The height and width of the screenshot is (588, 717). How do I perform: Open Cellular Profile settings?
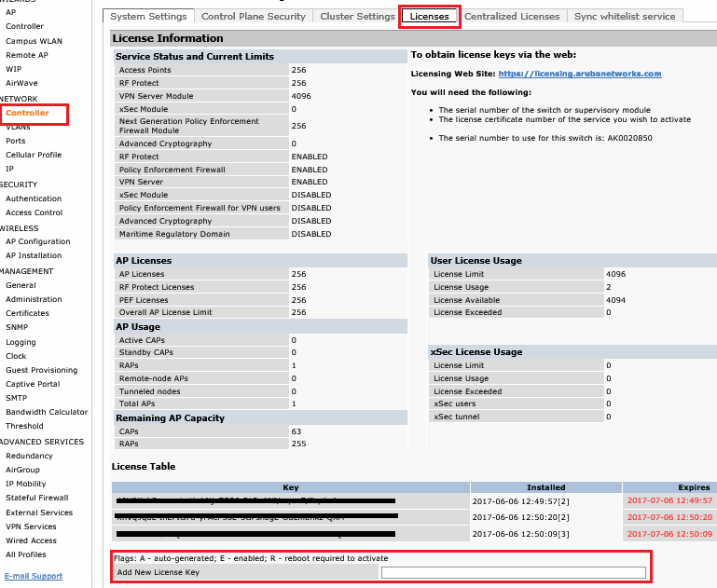pyautogui.click(x=34, y=155)
